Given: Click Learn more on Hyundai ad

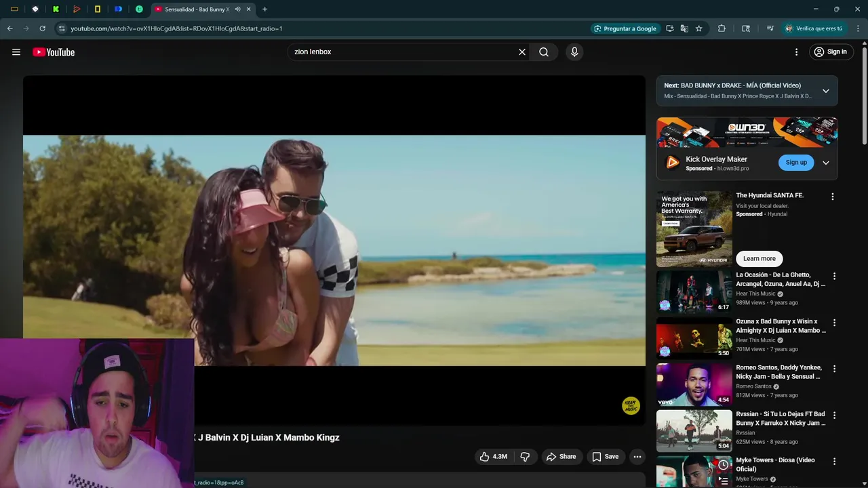Looking at the screenshot, I should tap(759, 258).
